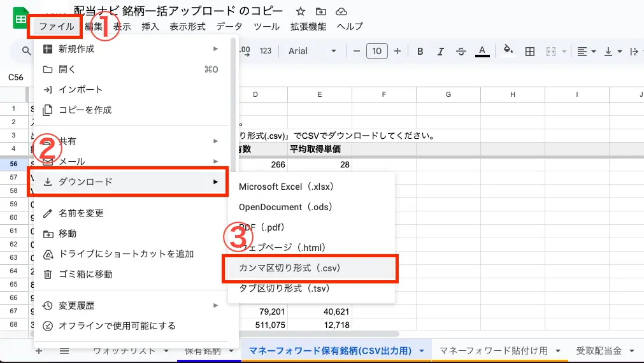Increase font size with plus button
Viewport: 644px width, 363px height.
coord(397,51)
